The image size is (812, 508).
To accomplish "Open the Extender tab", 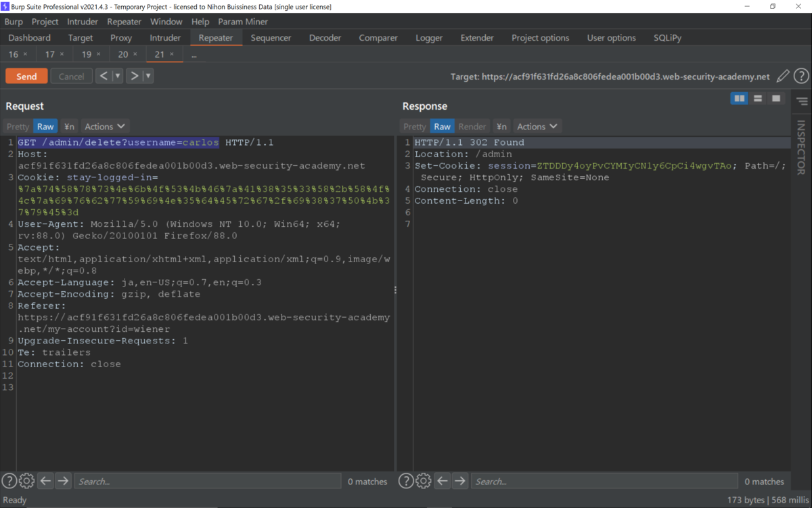I will 477,38.
